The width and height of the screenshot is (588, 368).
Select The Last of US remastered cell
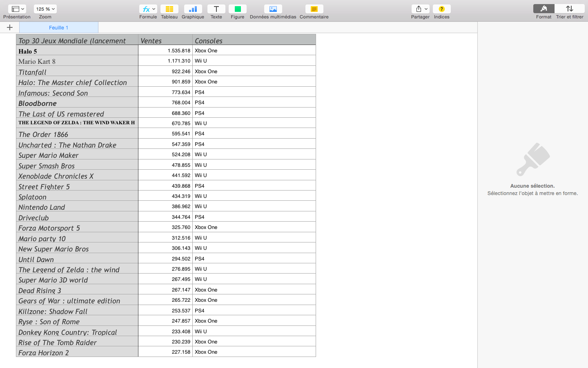77,113
